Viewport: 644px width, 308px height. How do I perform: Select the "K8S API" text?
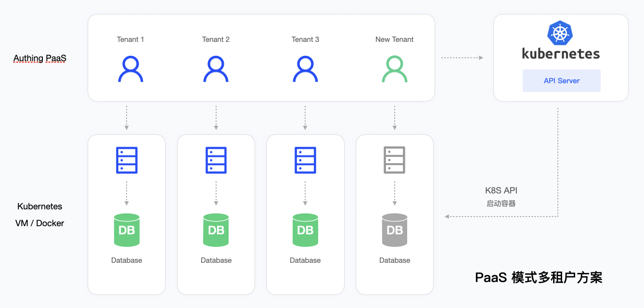501,191
